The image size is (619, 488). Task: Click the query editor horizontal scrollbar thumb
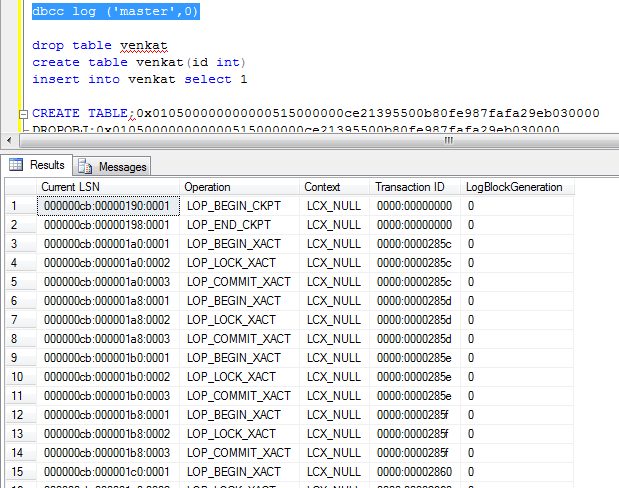click(x=319, y=140)
